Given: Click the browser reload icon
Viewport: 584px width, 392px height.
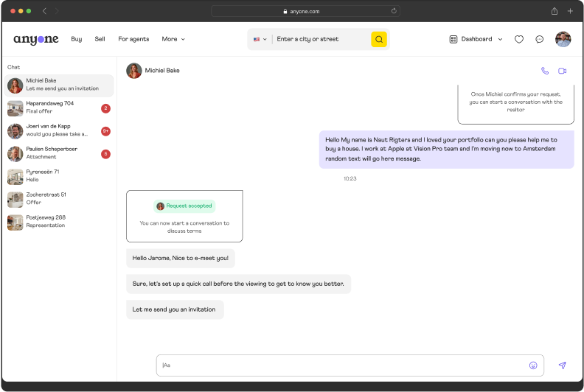Looking at the screenshot, I should pos(394,11).
